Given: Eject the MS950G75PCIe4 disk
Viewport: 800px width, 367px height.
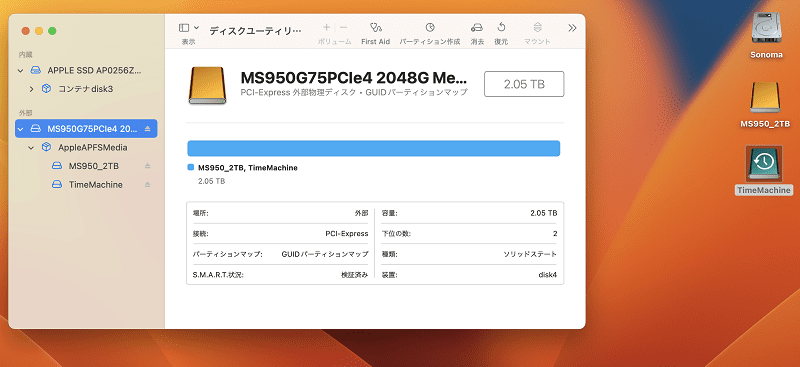Looking at the screenshot, I should (x=147, y=129).
